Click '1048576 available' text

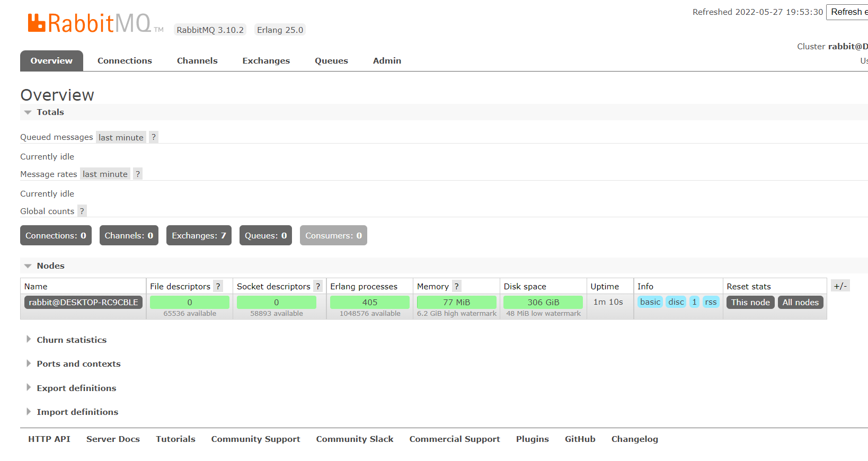(370, 313)
